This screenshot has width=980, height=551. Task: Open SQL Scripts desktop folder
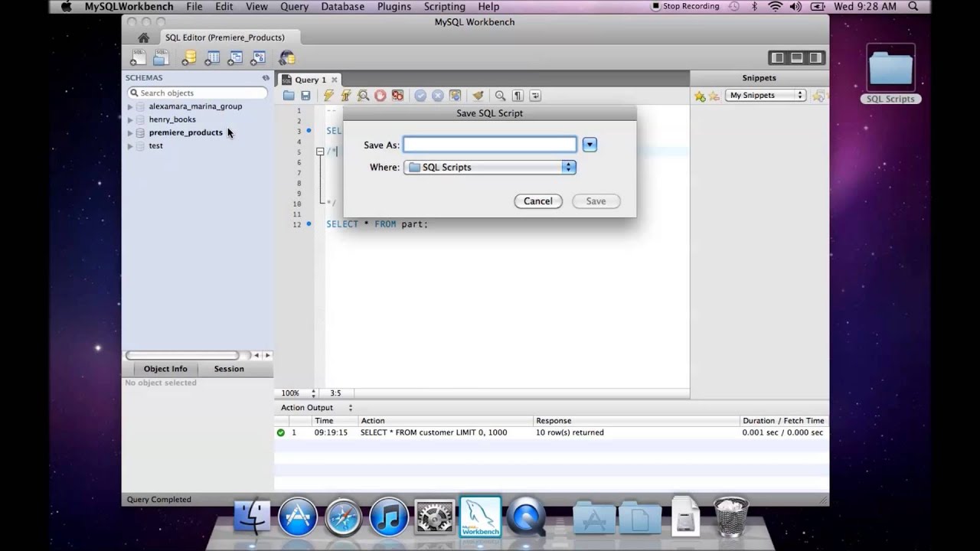(x=890, y=75)
